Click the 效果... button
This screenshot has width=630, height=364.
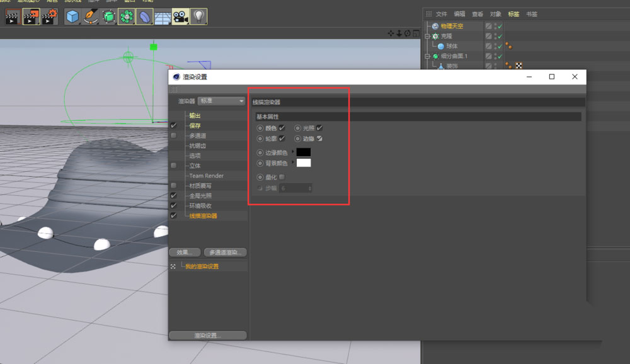pos(184,252)
